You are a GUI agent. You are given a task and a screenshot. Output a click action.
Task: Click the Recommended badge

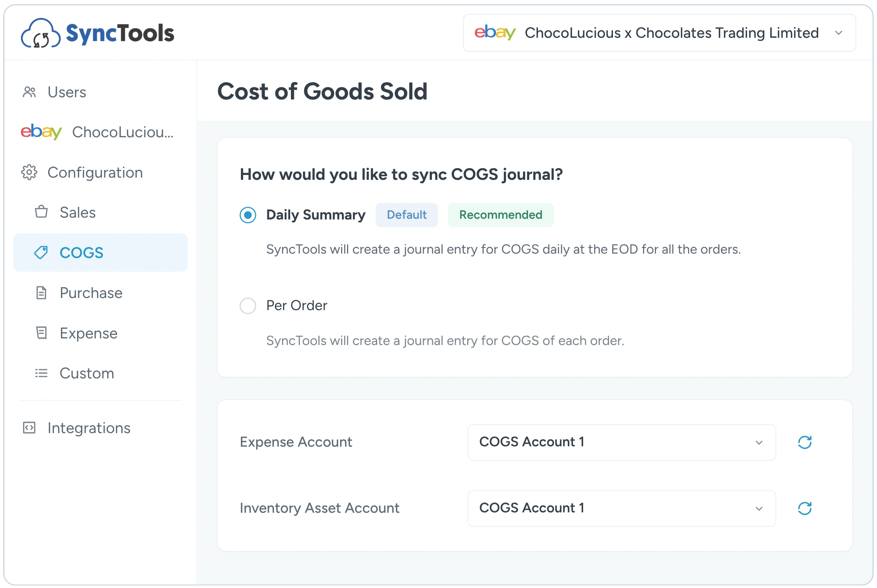501,215
